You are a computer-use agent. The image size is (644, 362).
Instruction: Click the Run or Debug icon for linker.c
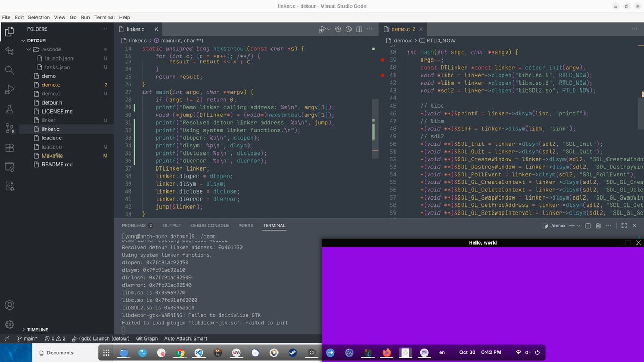[x=321, y=29]
